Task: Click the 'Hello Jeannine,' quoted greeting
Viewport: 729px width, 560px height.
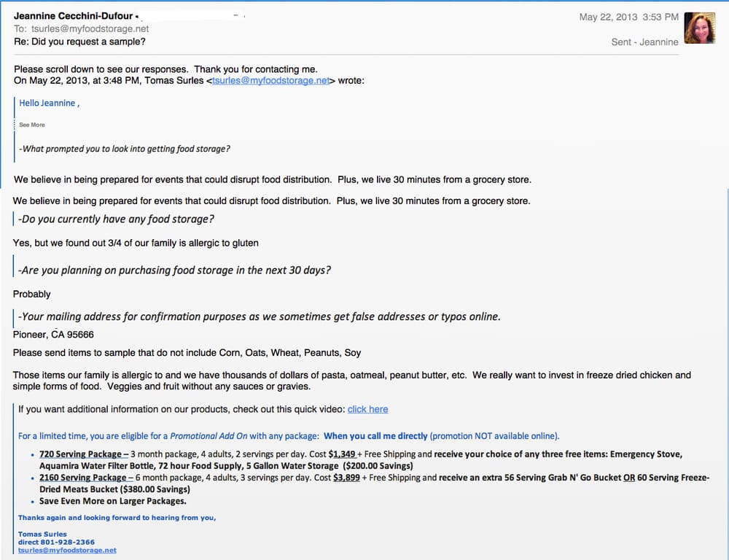Action: coord(49,104)
